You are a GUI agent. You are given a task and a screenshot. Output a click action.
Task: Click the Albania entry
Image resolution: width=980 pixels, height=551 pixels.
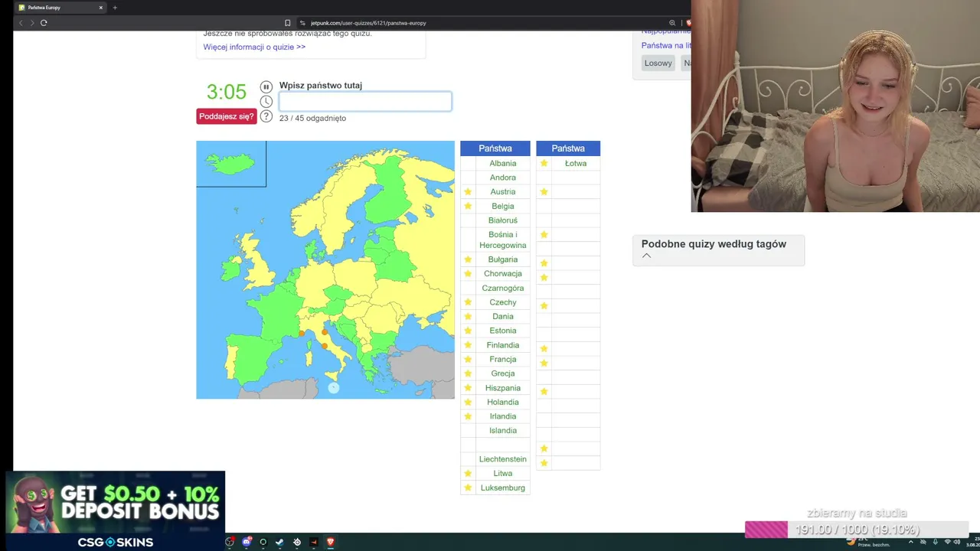pyautogui.click(x=503, y=163)
